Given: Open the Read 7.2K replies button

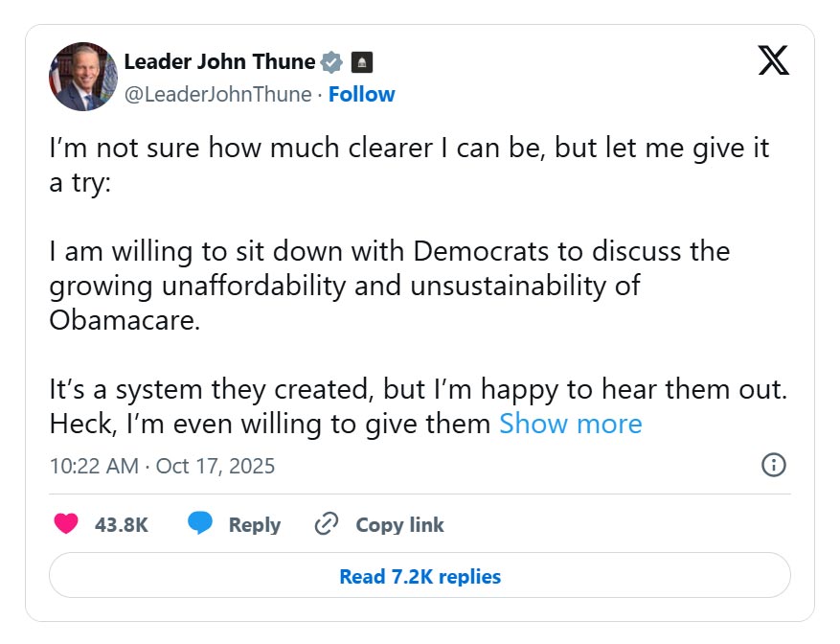Looking at the screenshot, I should 420,576.
